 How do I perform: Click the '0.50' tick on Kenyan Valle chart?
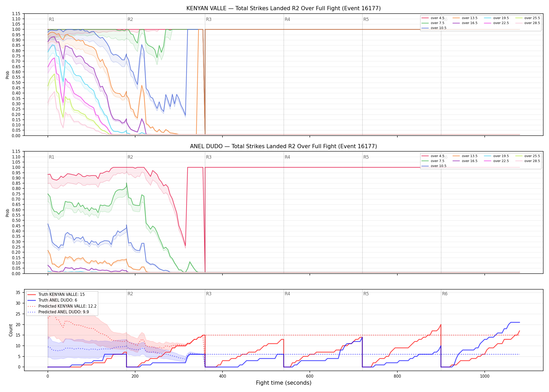[x=16, y=83]
